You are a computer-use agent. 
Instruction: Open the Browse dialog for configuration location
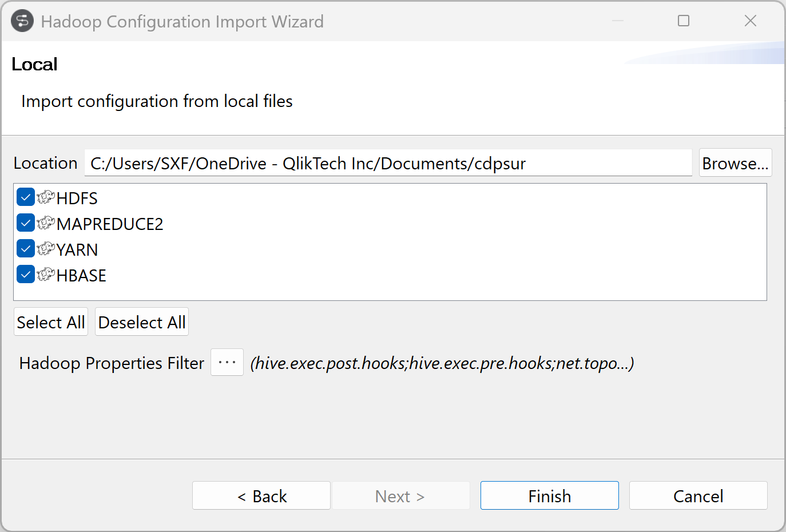click(735, 162)
